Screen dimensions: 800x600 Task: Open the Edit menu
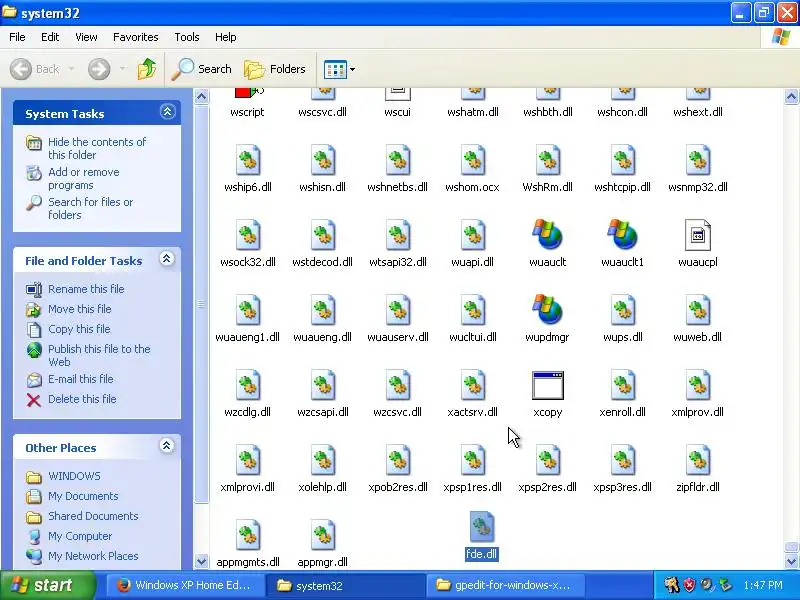click(x=50, y=37)
